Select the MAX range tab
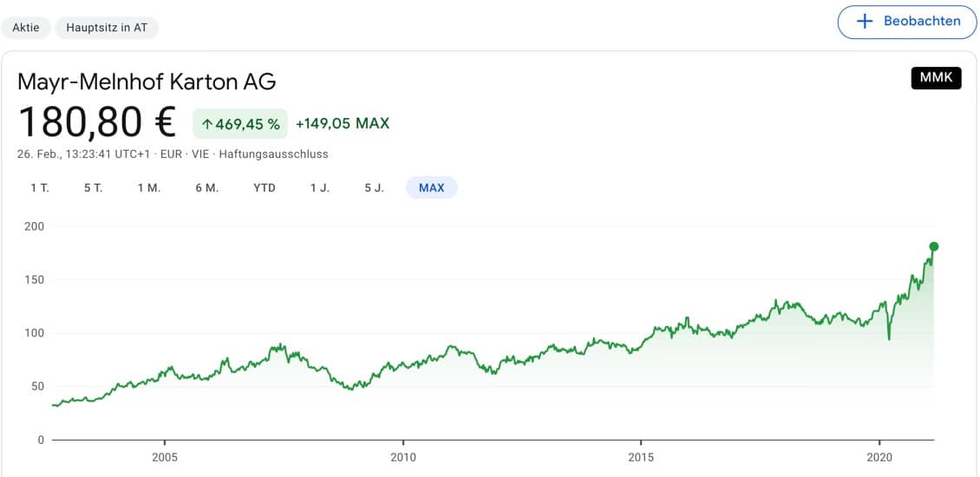980x477 pixels. pos(431,187)
